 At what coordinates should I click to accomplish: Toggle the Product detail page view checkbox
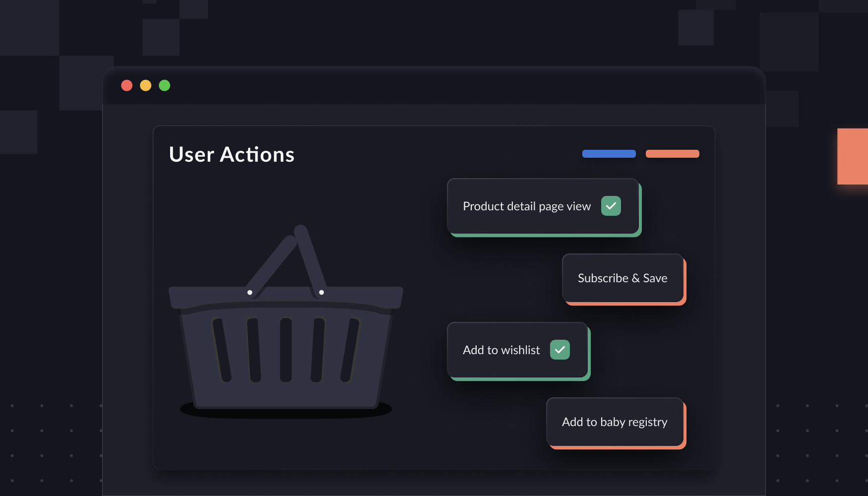[x=611, y=206]
